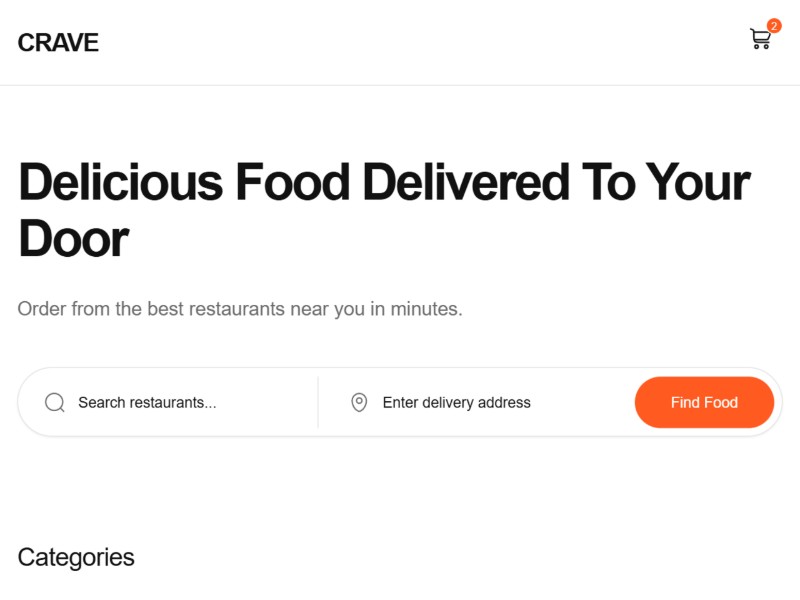Focus the Enter delivery address field
This screenshot has width=800, height=600.
coord(500,402)
